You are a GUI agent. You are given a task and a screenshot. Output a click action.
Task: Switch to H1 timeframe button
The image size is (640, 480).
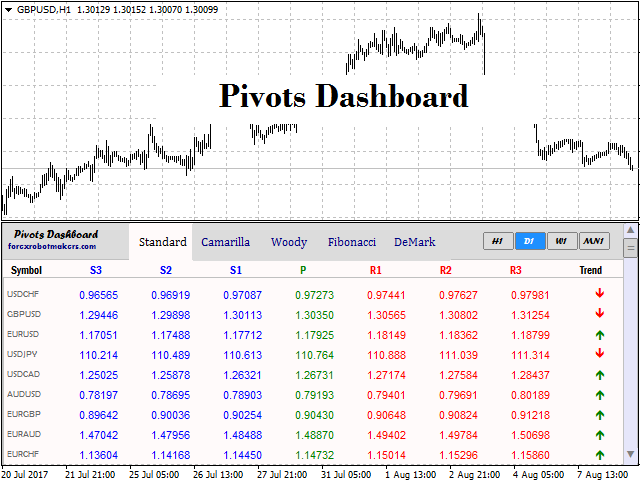tap(497, 241)
